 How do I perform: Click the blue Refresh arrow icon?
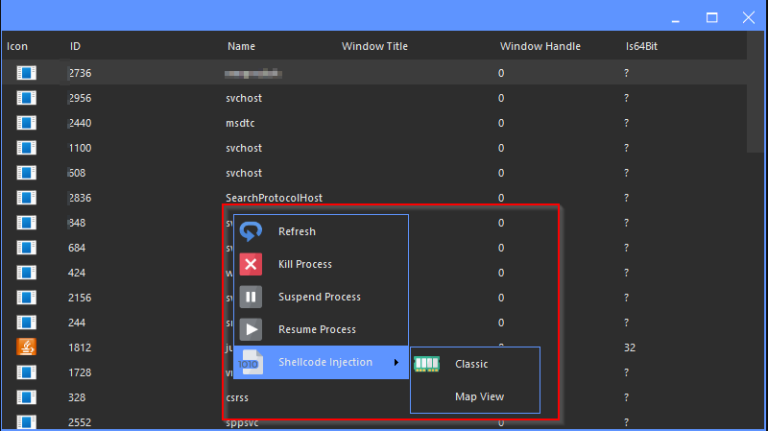click(x=251, y=231)
